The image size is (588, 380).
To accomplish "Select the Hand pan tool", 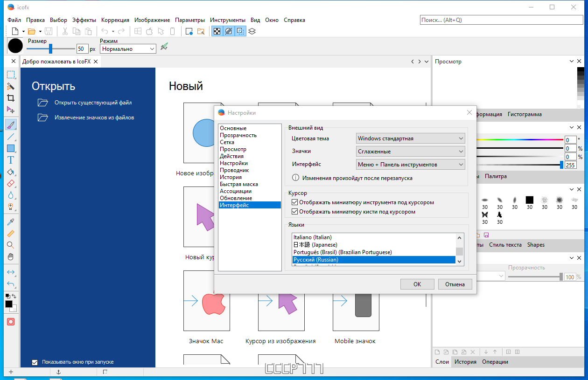I will pos(10,256).
